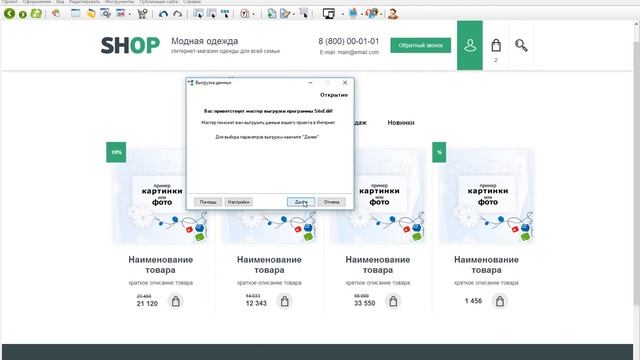Open dropdown arrow next to edit pencil icon
The height and width of the screenshot is (360, 640).
[294, 14]
